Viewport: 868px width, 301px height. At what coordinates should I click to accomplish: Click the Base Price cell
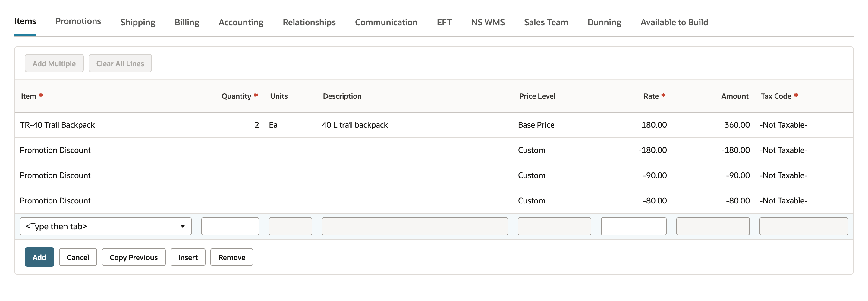point(536,125)
